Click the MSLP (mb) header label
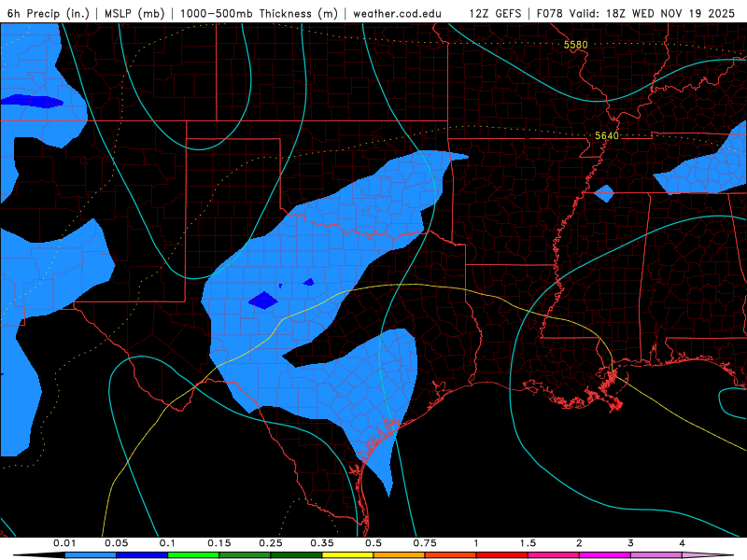Screen dimensions: 747x560 (x=134, y=13)
